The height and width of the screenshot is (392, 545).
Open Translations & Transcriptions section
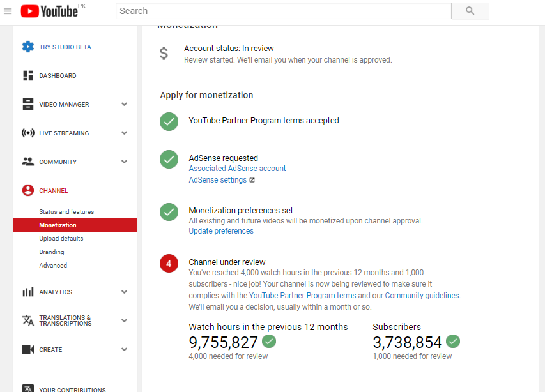coord(65,320)
